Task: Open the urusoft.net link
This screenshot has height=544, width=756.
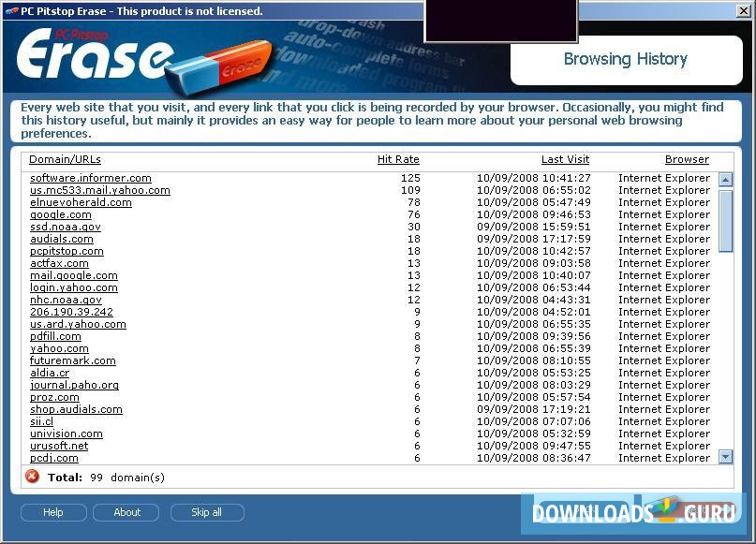Action: tap(59, 447)
